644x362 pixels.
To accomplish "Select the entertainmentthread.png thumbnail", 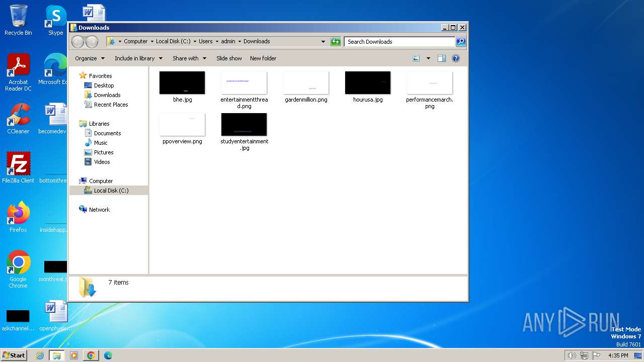I will pyautogui.click(x=244, y=83).
